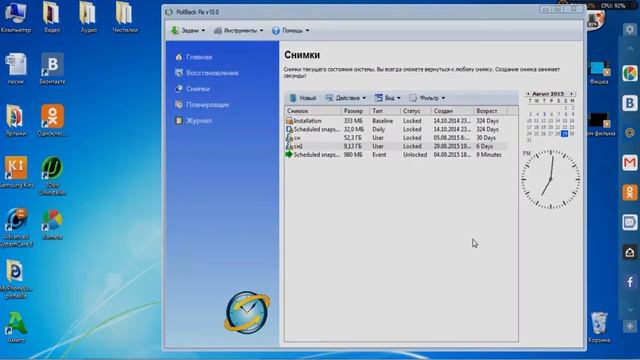
Task: Open the Ярлыки desktop folder
Action: tap(16, 120)
